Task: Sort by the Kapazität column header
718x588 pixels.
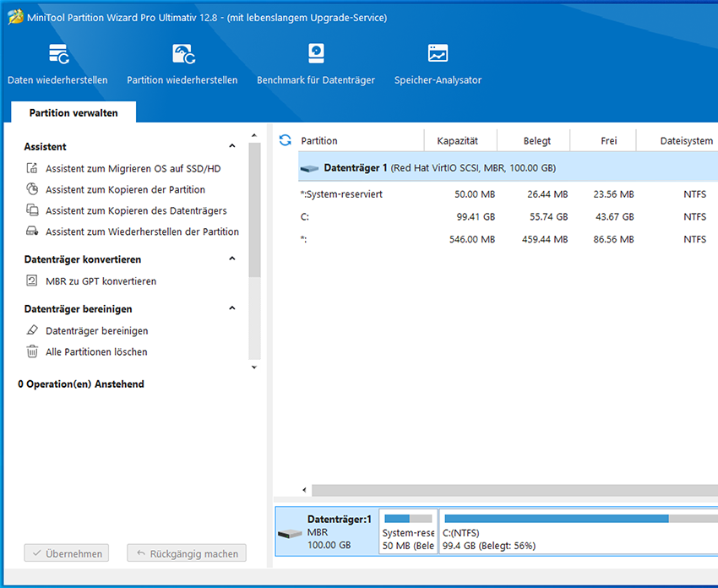Action: (x=457, y=141)
